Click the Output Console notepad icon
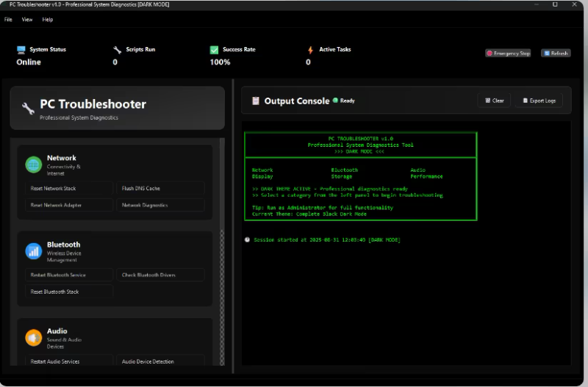Image resolution: width=588 pixels, height=387 pixels. coord(256,101)
